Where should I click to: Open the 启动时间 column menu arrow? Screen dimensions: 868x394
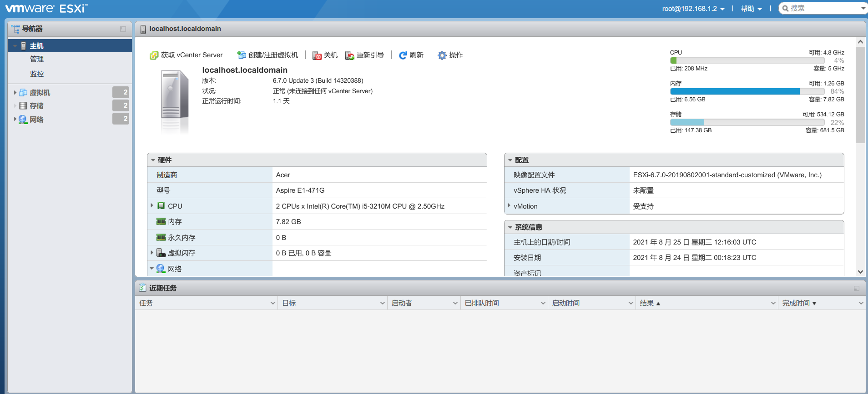click(x=631, y=303)
